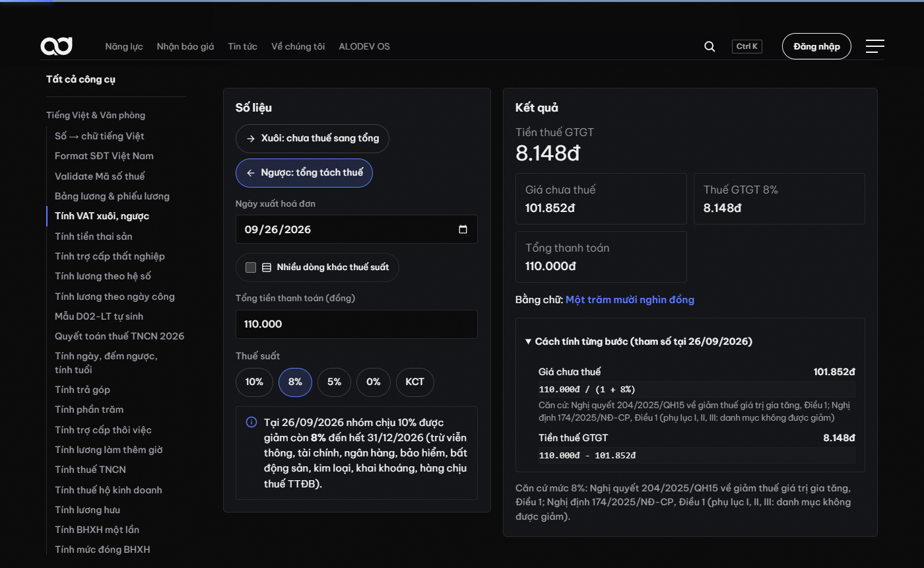Screen dimensions: 924x568
Task: Click the ALODEV logo icon
Action: point(56,46)
